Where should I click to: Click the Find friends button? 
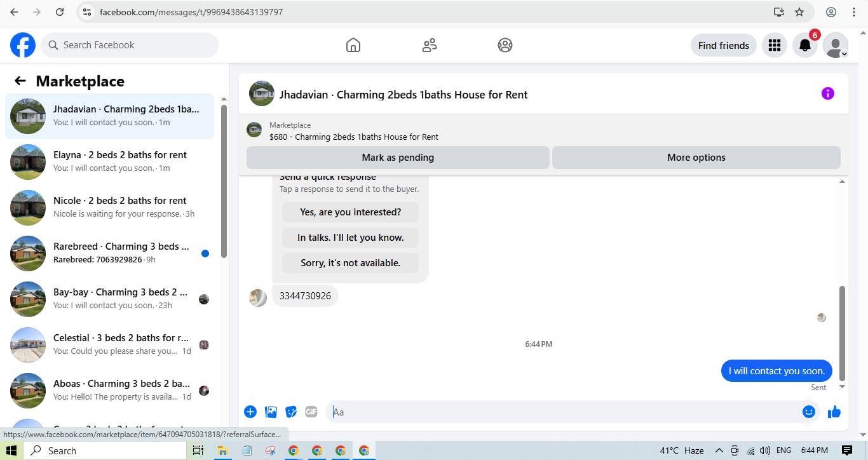[x=724, y=45]
